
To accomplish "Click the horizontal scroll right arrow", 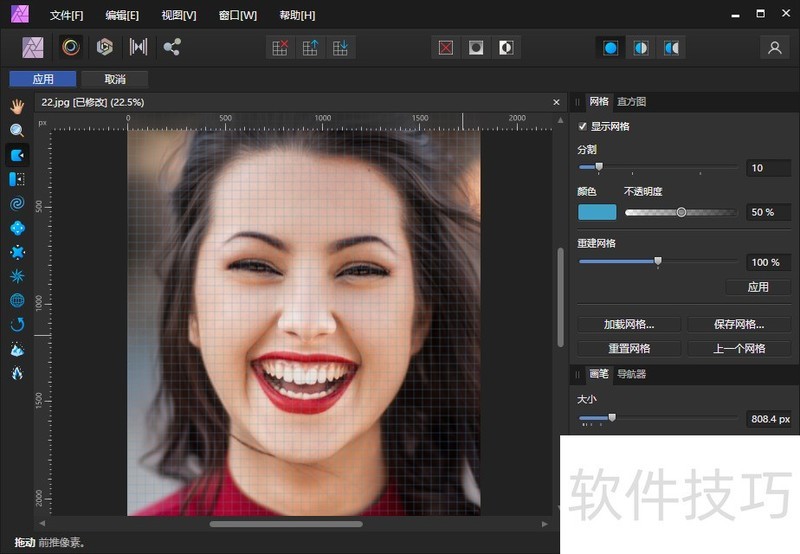I will point(545,523).
